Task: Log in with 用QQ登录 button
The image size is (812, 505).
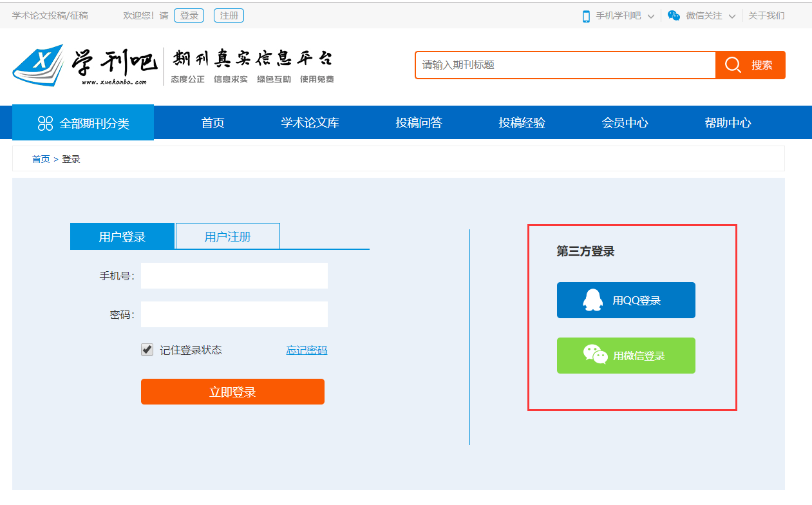Action: [x=626, y=300]
